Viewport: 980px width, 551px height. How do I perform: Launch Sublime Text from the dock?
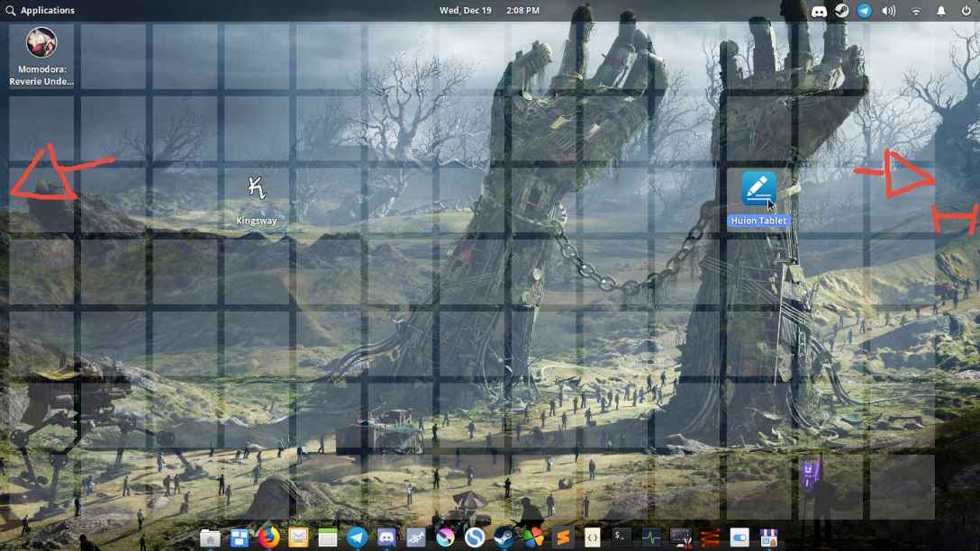[562, 537]
